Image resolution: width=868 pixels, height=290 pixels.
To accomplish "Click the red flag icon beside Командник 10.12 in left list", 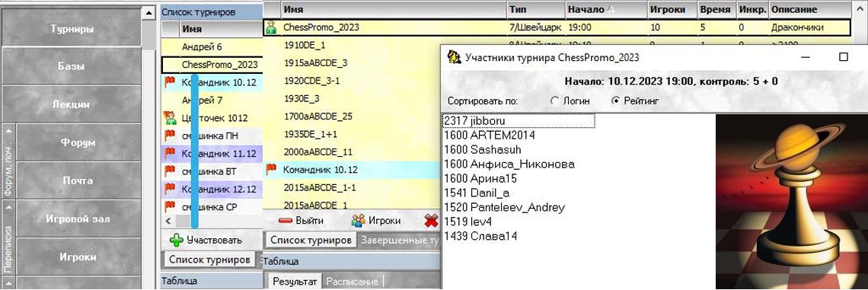I will point(170,82).
